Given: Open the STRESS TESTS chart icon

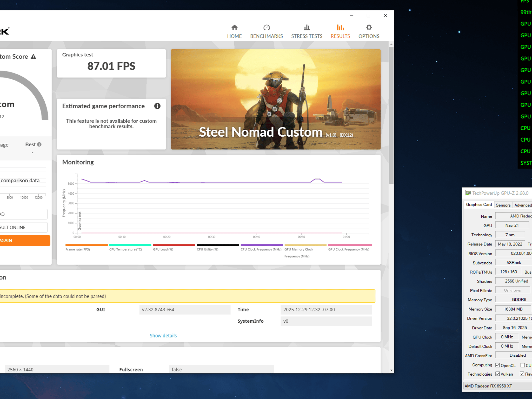Looking at the screenshot, I should (x=307, y=27).
